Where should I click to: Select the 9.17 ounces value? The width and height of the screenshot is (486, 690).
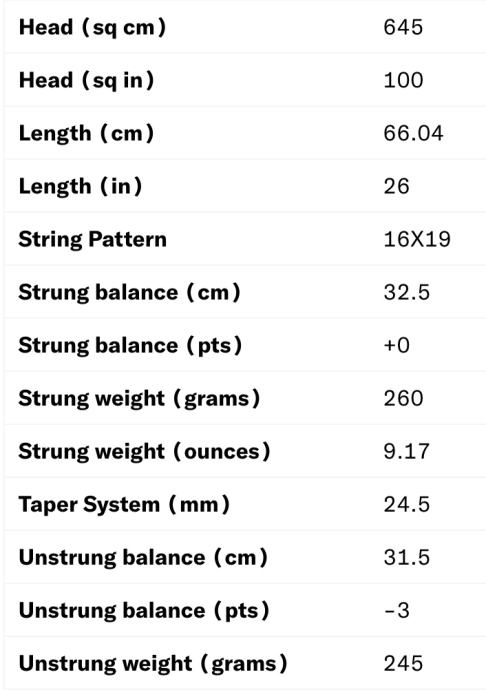click(x=406, y=451)
